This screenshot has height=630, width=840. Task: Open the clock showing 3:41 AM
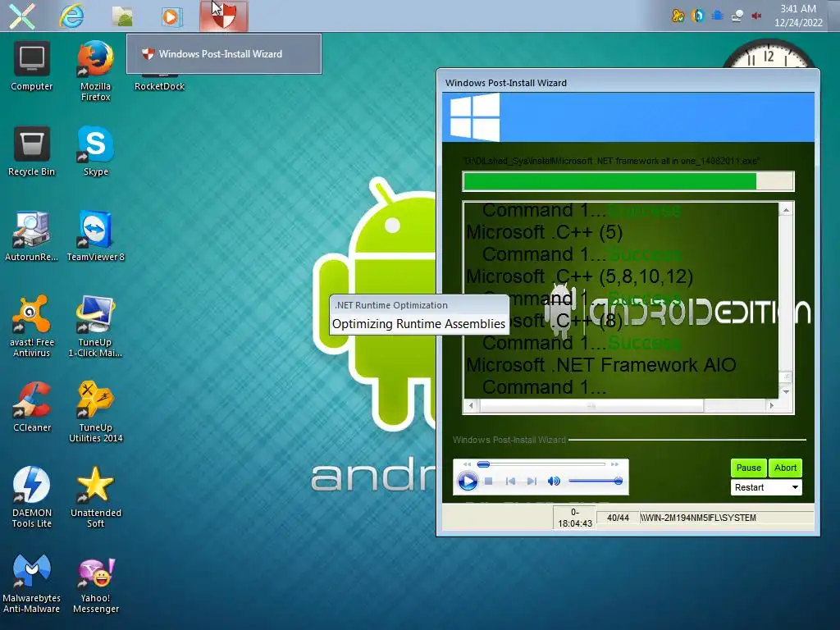(797, 16)
